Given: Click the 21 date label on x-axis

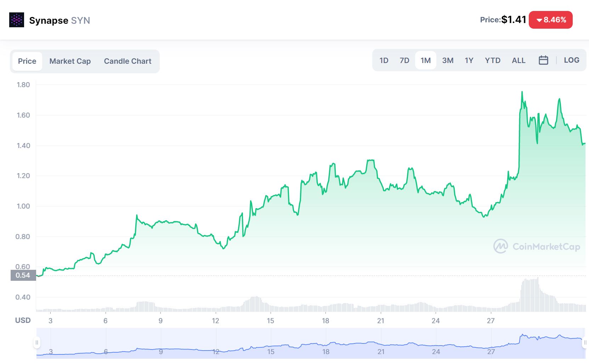Looking at the screenshot, I should pyautogui.click(x=381, y=321).
